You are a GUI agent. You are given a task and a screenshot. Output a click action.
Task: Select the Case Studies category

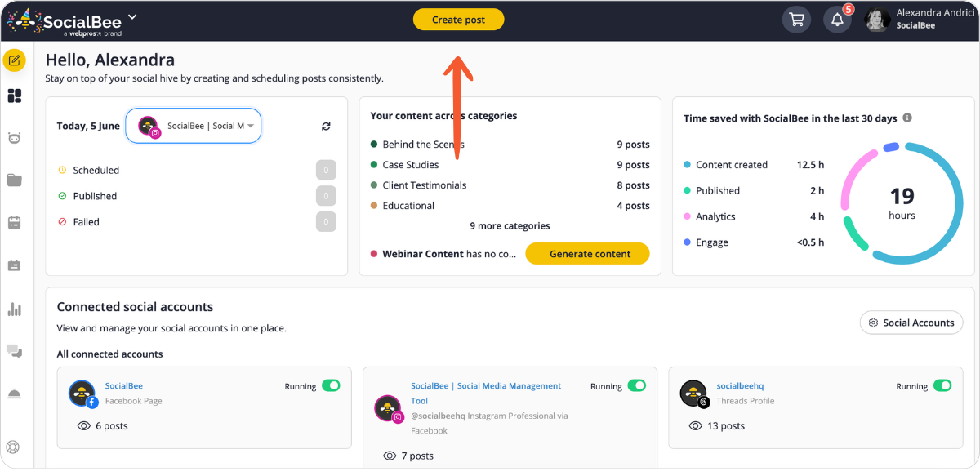coord(411,165)
